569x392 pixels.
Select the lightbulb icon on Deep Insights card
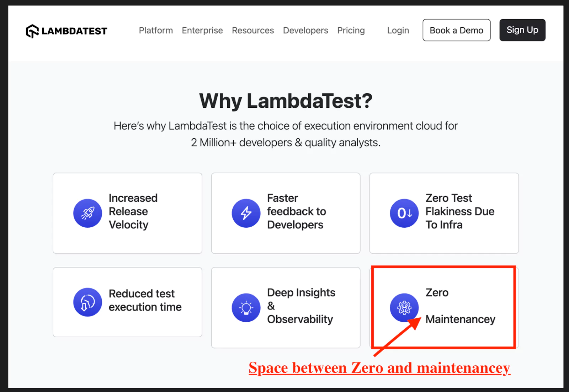246,308
